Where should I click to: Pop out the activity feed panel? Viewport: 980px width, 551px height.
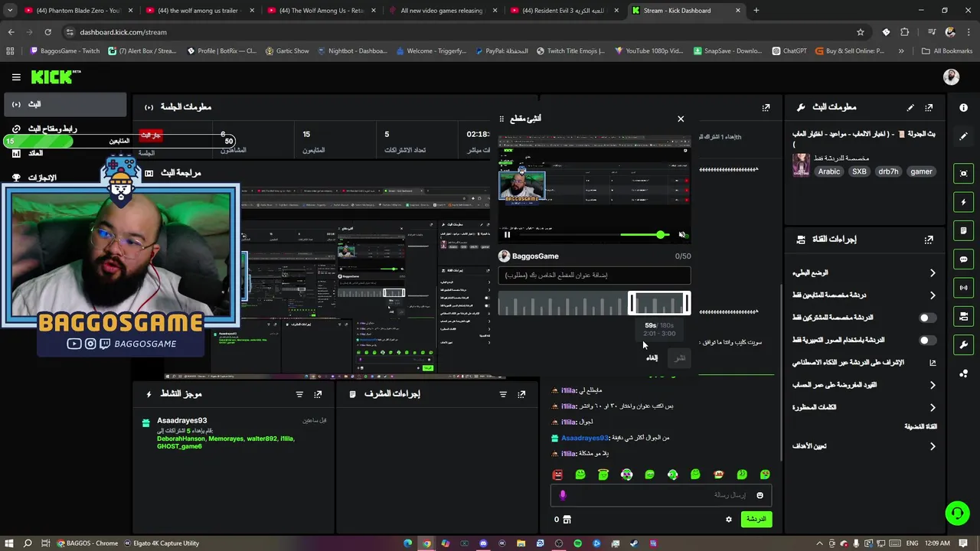click(318, 394)
